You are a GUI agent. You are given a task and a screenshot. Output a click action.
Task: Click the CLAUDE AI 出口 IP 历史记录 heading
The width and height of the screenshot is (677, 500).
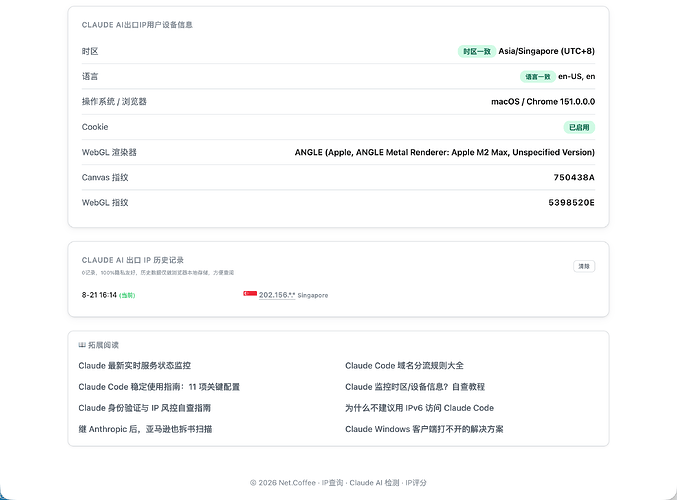133,260
